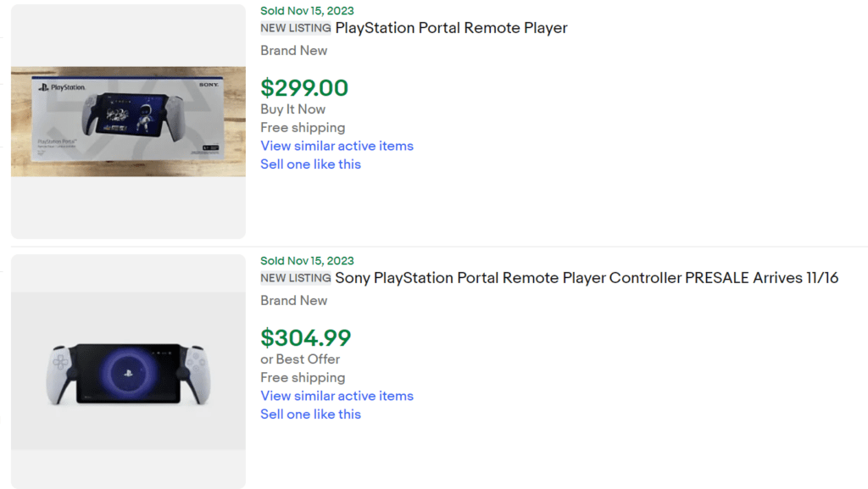Click the Brand New condition label on second listing
This screenshot has width=868, height=489.
click(293, 300)
